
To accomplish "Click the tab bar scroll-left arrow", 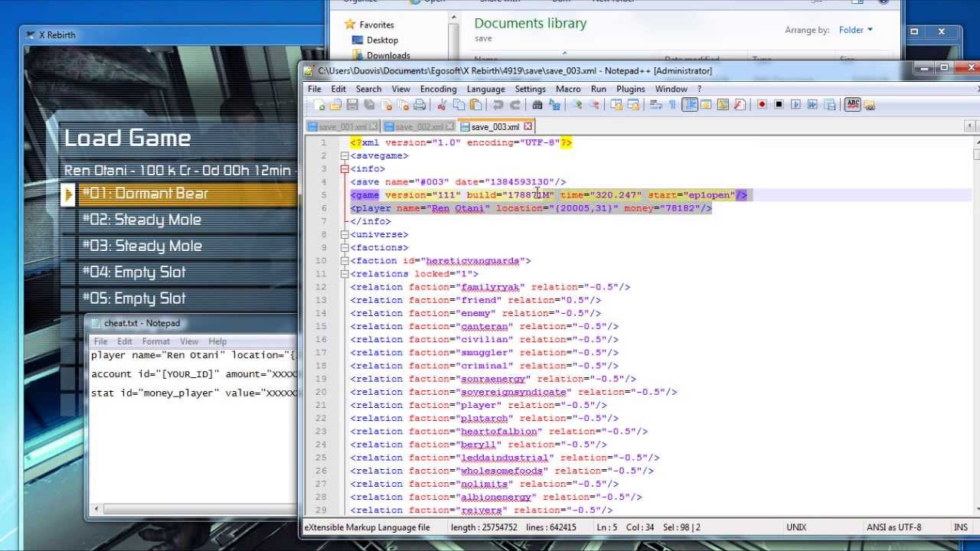I will point(969,126).
